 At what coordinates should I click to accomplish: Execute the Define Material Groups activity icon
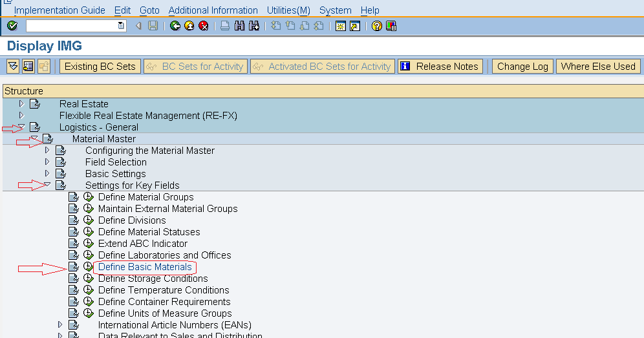(89, 196)
